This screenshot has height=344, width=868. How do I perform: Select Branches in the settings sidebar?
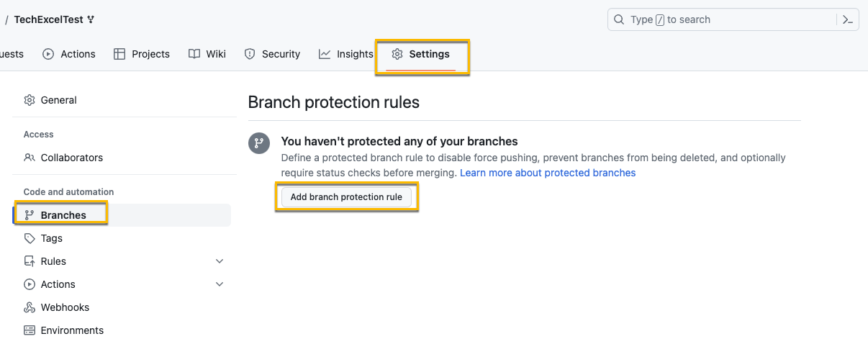63,215
